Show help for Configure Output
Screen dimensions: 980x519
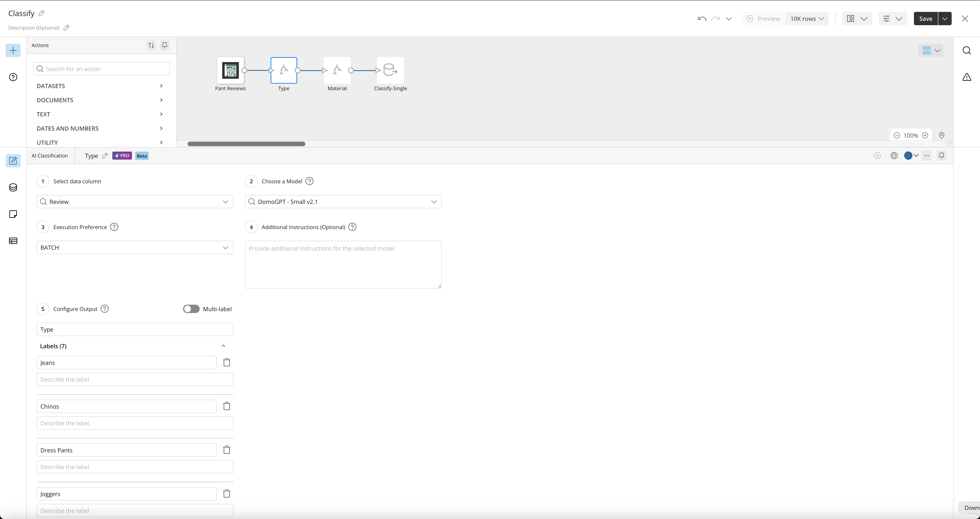105,309
